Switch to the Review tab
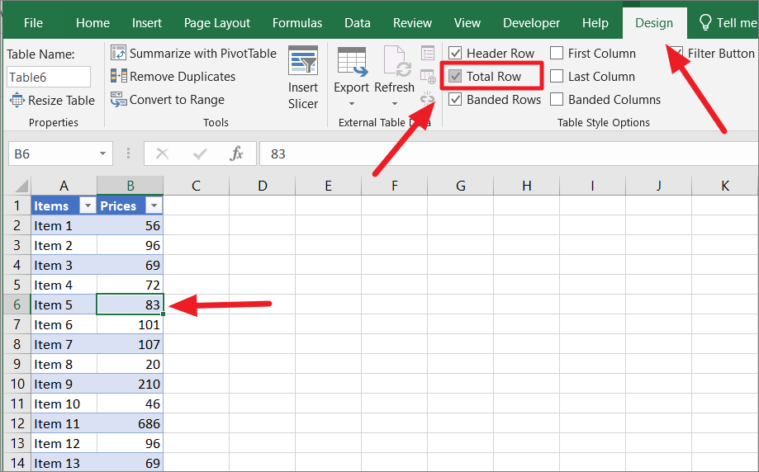Viewport: 759px width, 472px height. (x=412, y=23)
